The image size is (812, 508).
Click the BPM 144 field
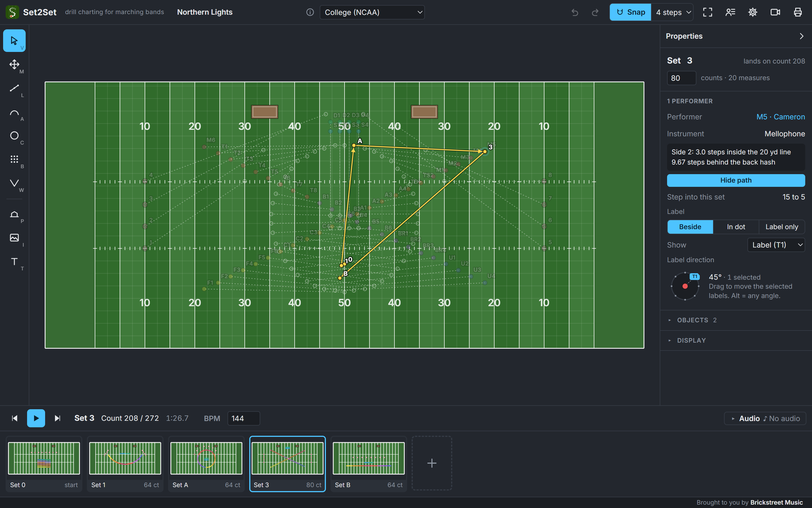[x=244, y=418]
